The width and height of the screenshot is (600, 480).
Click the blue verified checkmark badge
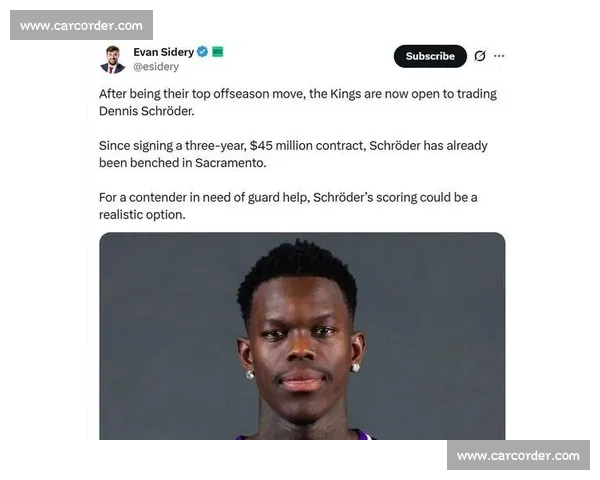[202, 51]
